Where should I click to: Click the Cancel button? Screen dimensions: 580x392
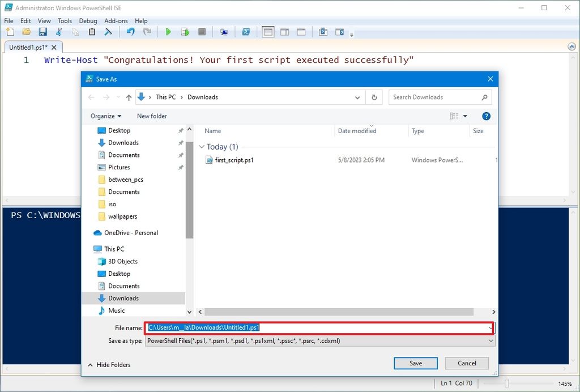click(x=467, y=363)
